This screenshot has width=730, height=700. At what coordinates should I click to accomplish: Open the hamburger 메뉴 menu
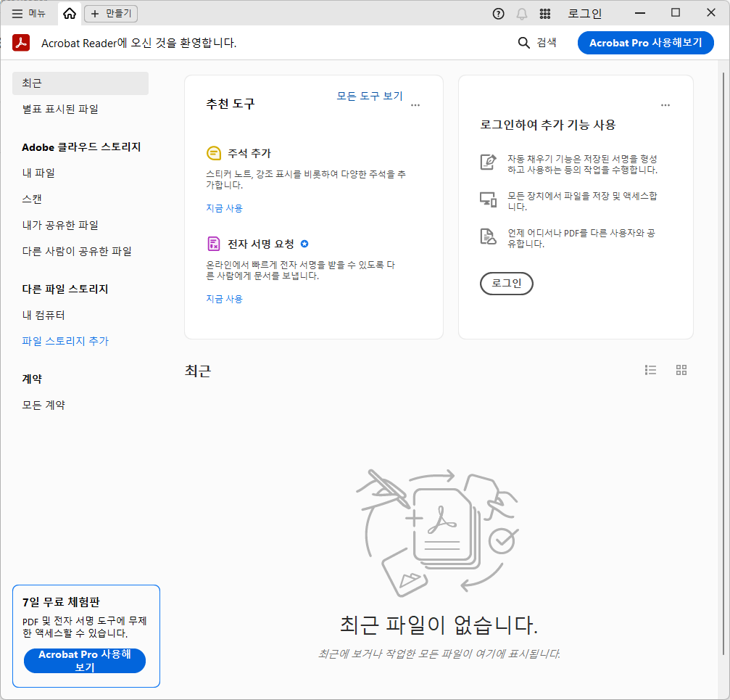[x=28, y=14]
